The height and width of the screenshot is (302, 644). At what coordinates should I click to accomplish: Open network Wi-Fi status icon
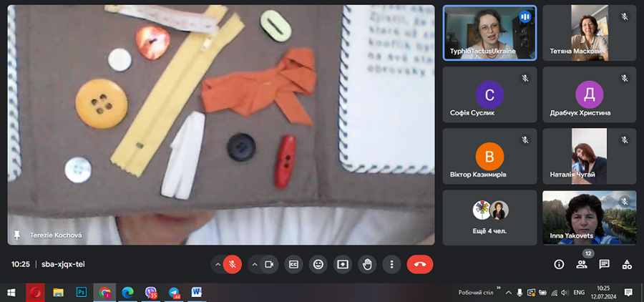(554, 293)
